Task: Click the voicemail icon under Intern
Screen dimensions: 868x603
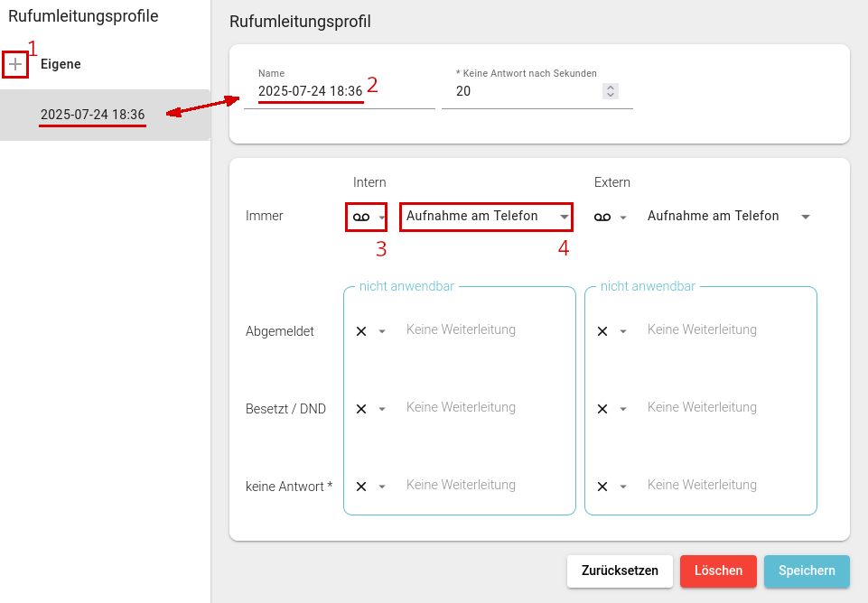Action: (360, 217)
